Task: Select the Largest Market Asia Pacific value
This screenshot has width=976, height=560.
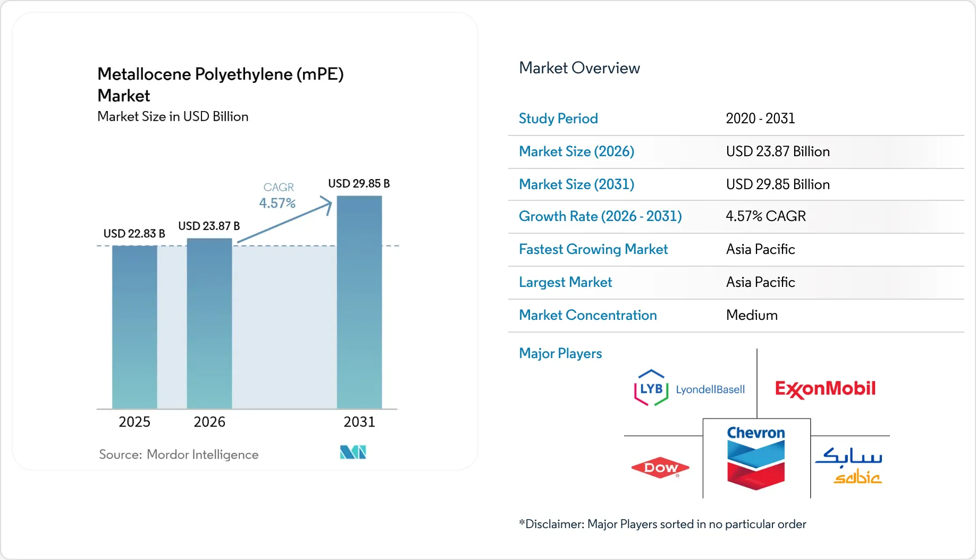Action: [760, 282]
